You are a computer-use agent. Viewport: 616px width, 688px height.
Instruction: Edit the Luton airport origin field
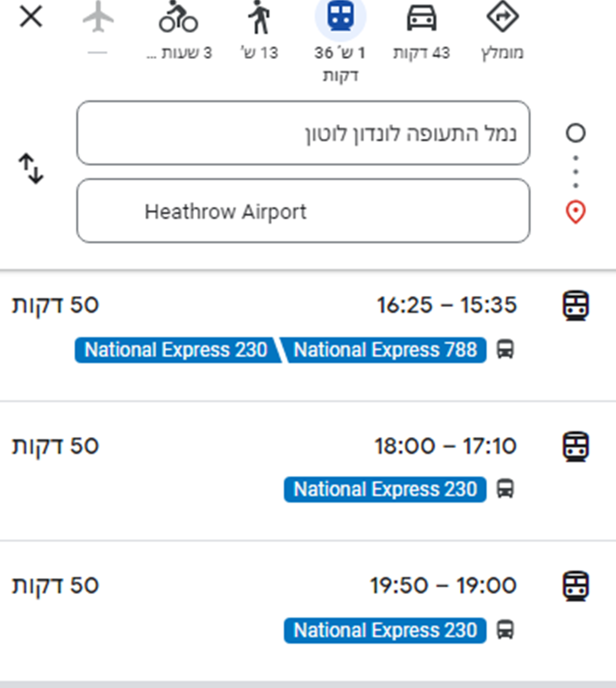coord(303,133)
